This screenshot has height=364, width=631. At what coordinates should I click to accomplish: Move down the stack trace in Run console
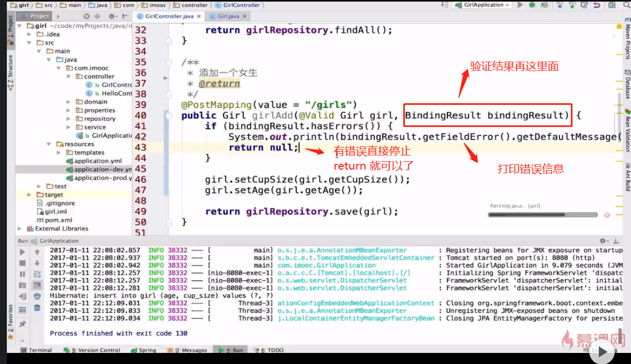point(37,263)
